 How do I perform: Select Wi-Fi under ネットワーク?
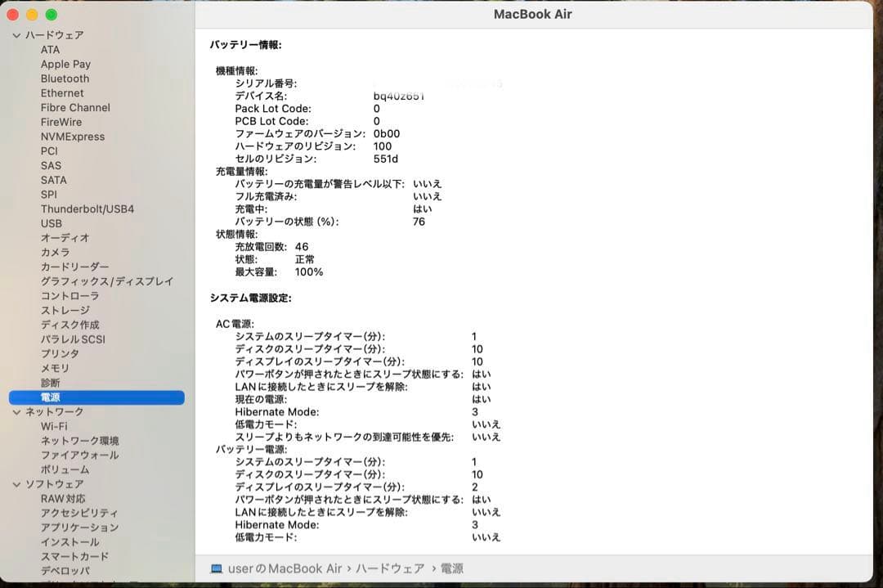54,426
